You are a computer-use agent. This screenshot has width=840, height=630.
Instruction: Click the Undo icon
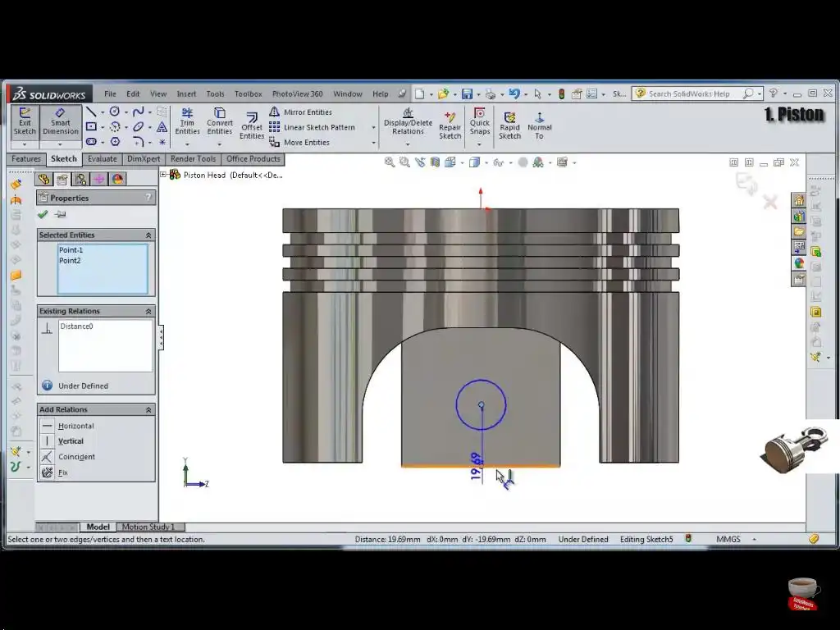[x=514, y=94]
